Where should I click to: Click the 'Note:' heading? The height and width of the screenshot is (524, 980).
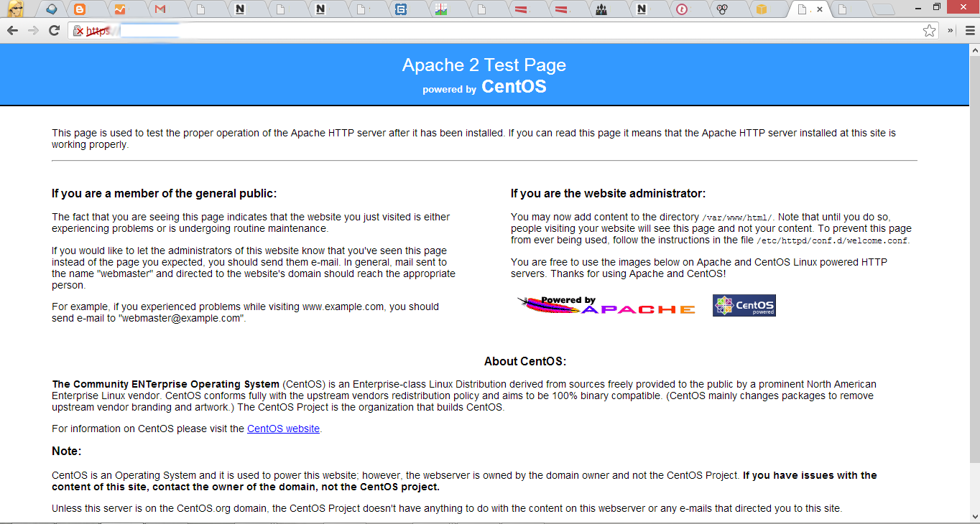click(67, 452)
